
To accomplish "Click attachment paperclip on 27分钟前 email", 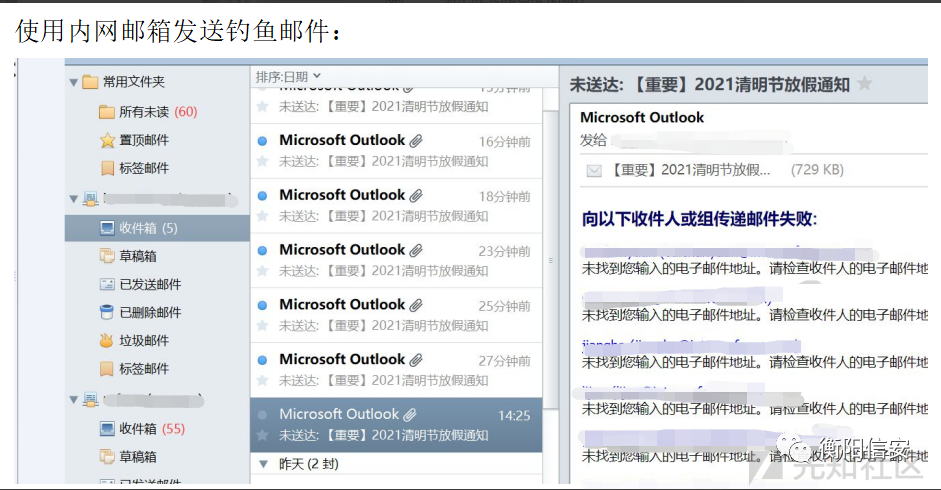I will click(416, 360).
